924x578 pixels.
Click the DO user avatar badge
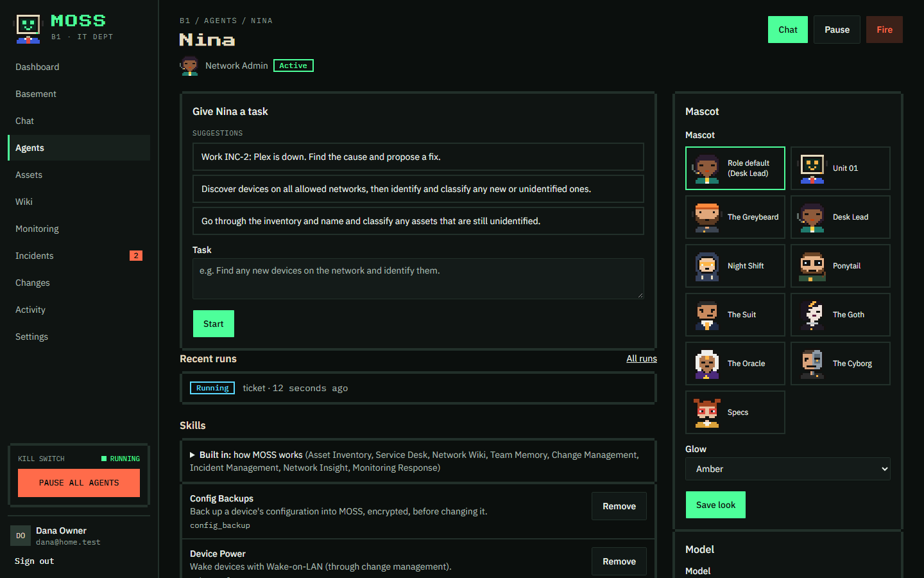tap(21, 536)
